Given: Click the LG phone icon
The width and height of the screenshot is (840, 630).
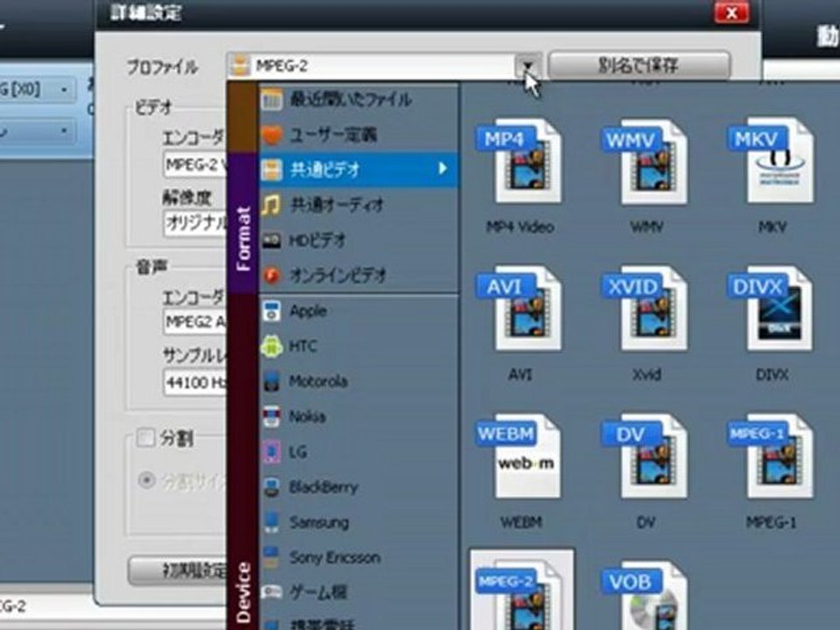Looking at the screenshot, I should (x=271, y=452).
